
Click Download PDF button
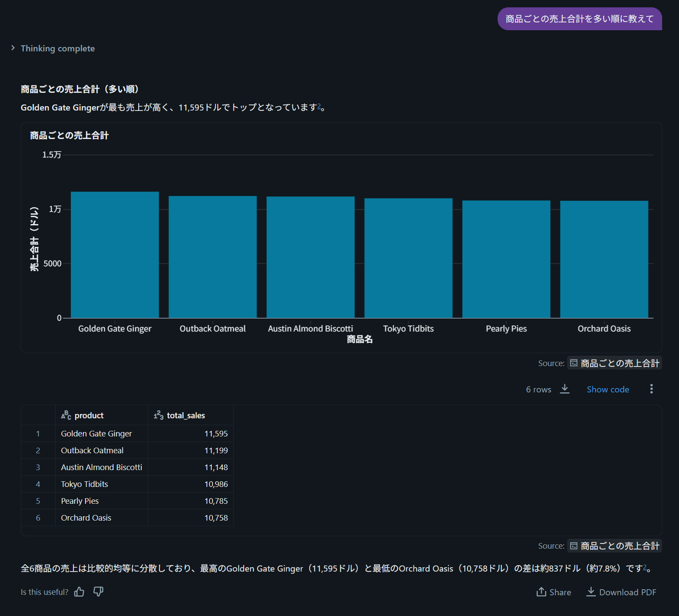click(621, 592)
